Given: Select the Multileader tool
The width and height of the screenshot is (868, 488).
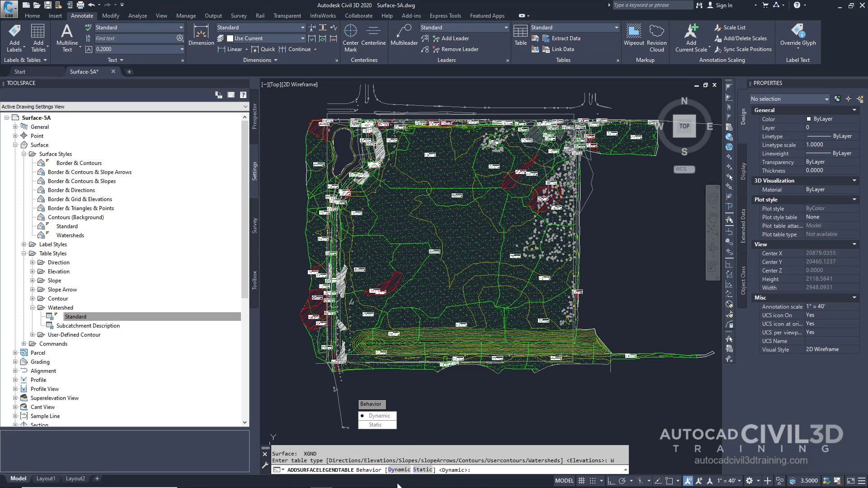Looking at the screenshot, I should click(x=404, y=32).
